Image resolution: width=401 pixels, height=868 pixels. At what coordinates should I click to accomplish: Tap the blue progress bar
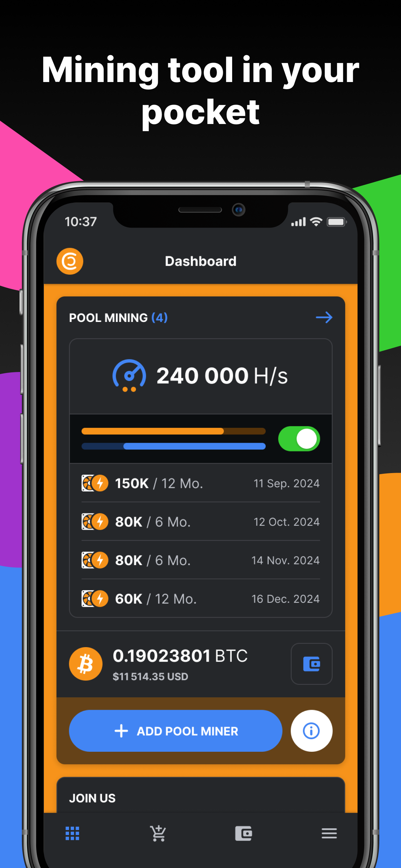[174, 446]
